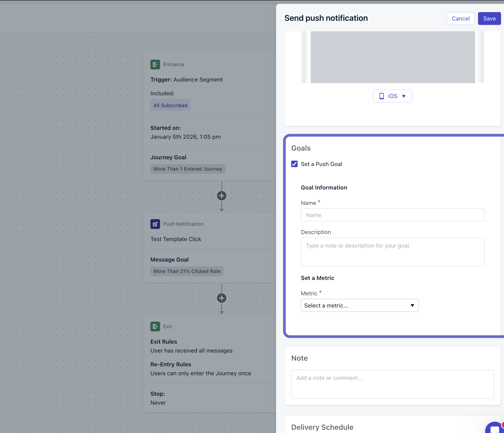Viewport: 504px width, 433px height.
Task: Click the Push Notification node icon
Action: click(x=155, y=224)
